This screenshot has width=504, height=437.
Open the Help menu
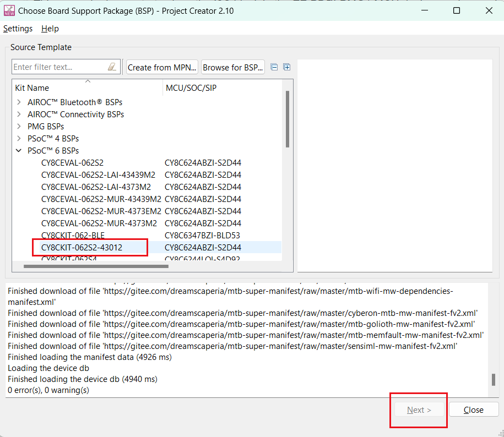click(x=50, y=29)
